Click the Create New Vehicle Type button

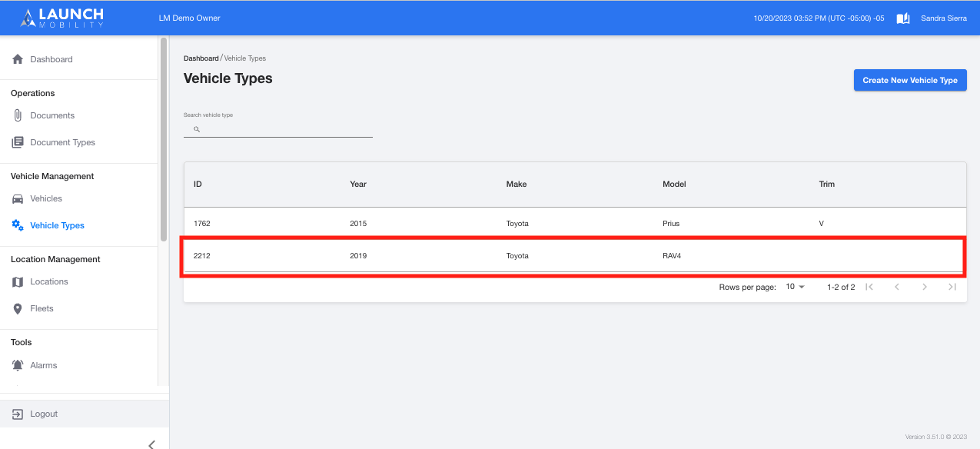[x=910, y=80]
